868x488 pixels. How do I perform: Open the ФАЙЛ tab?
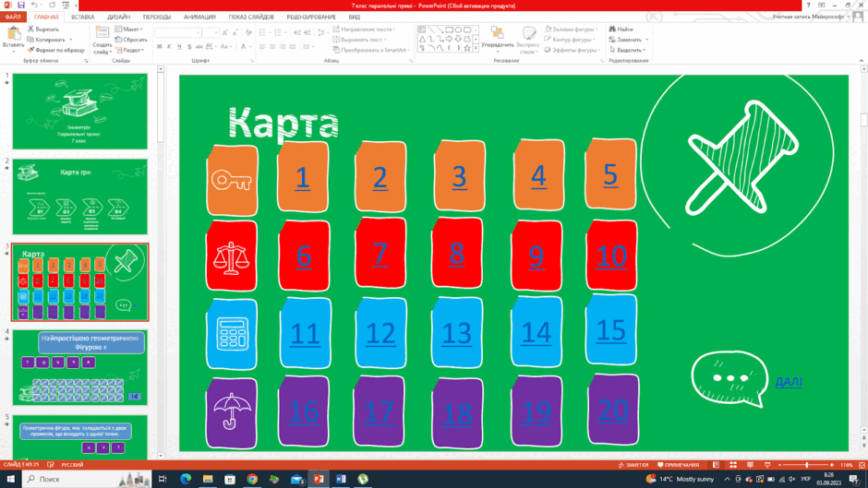click(x=13, y=18)
